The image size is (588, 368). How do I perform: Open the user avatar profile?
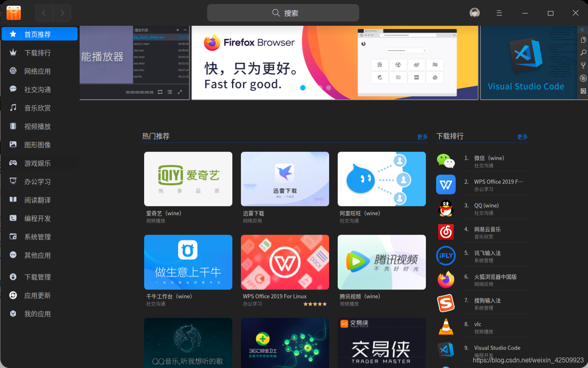pyautogui.click(x=474, y=13)
